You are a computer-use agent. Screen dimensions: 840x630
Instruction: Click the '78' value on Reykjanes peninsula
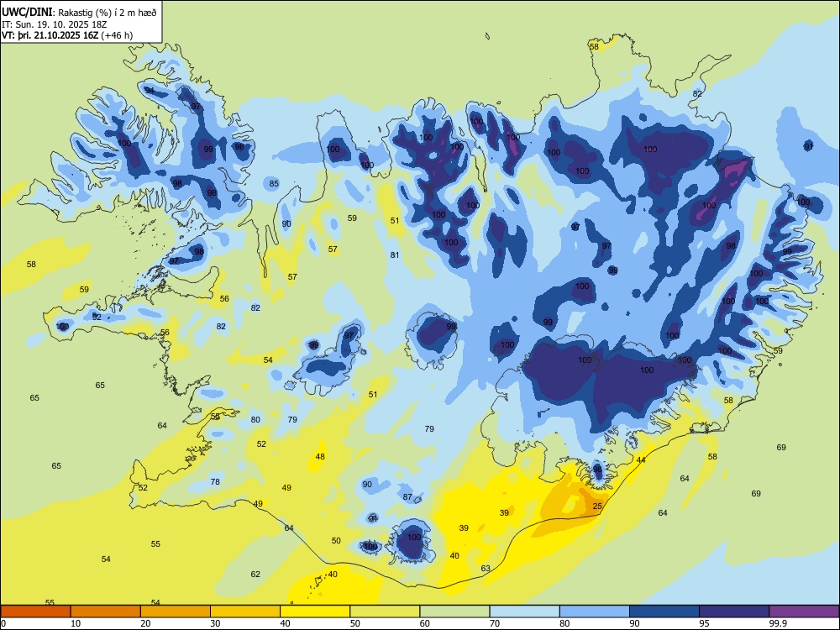[215, 481]
